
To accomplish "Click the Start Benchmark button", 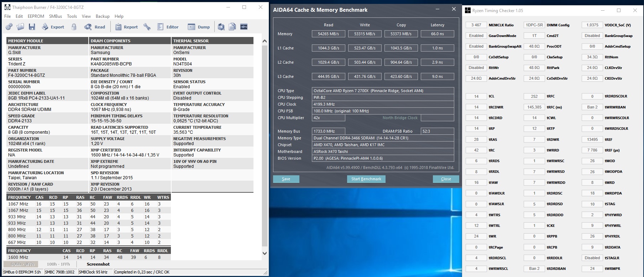I will click(x=366, y=179).
